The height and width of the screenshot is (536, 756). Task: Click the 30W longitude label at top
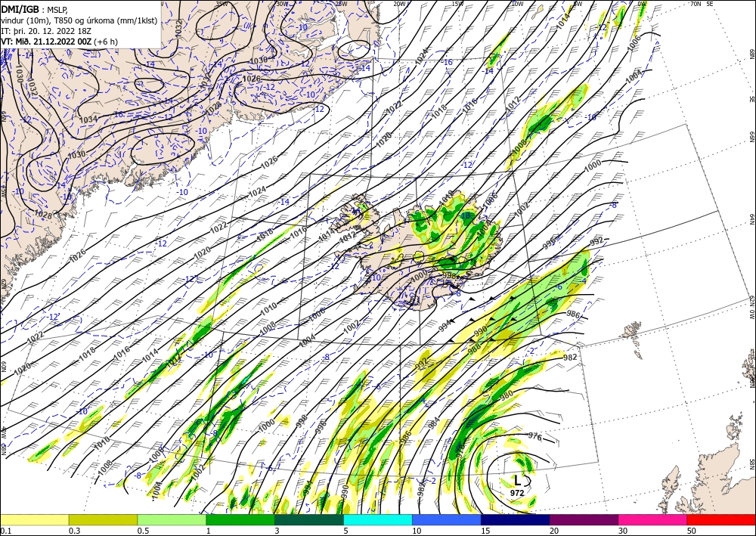pyautogui.click(x=281, y=3)
